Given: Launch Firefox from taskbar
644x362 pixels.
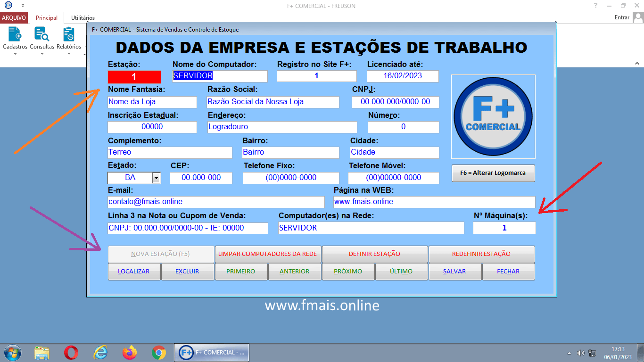Looking at the screenshot, I should point(129,353).
